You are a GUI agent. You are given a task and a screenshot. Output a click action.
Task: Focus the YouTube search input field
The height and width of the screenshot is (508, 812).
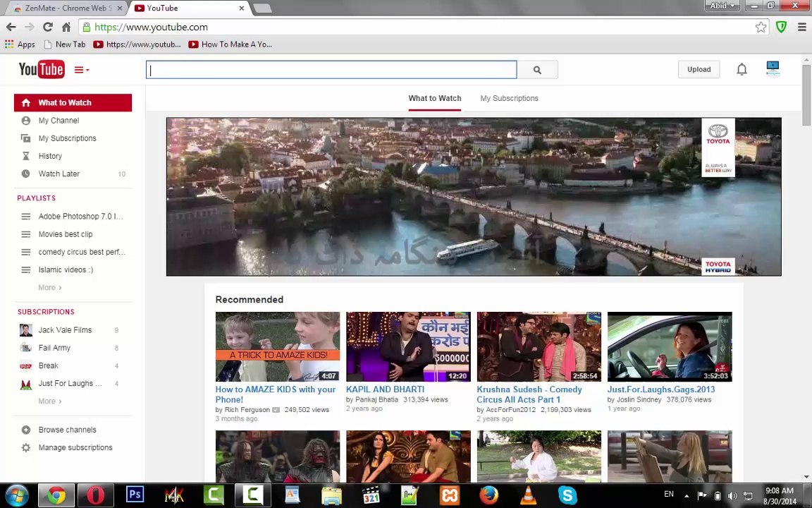coord(331,69)
